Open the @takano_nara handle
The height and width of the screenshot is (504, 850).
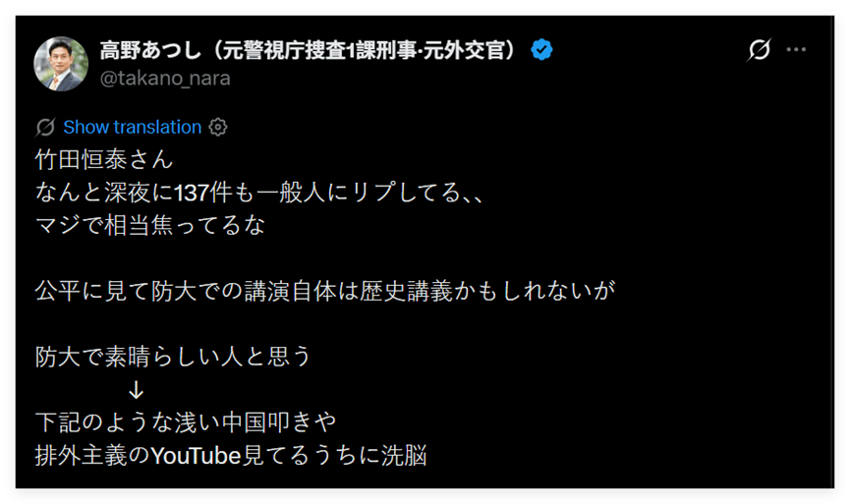pos(165,79)
